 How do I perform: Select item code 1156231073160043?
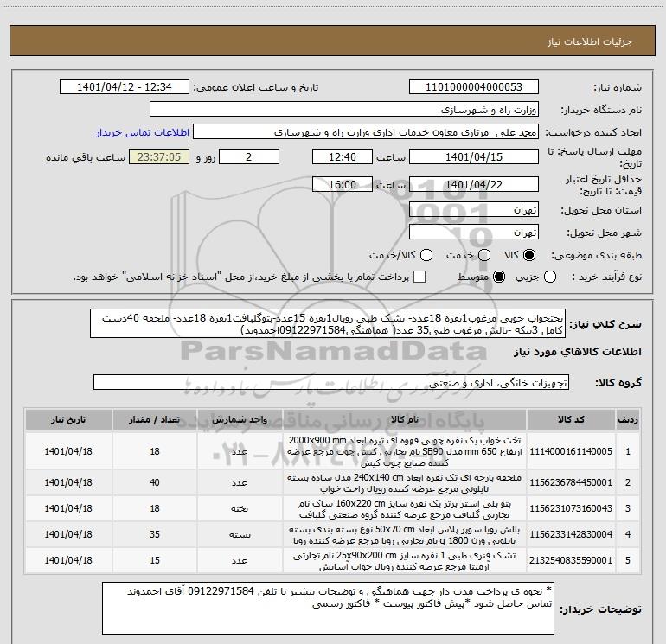(571, 508)
